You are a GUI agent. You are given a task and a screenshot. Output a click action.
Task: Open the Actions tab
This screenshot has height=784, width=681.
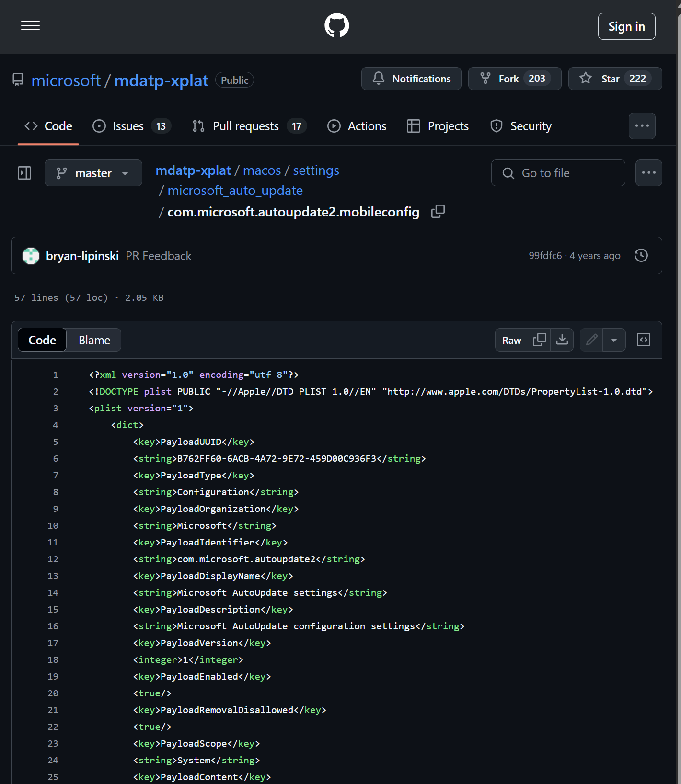(357, 126)
